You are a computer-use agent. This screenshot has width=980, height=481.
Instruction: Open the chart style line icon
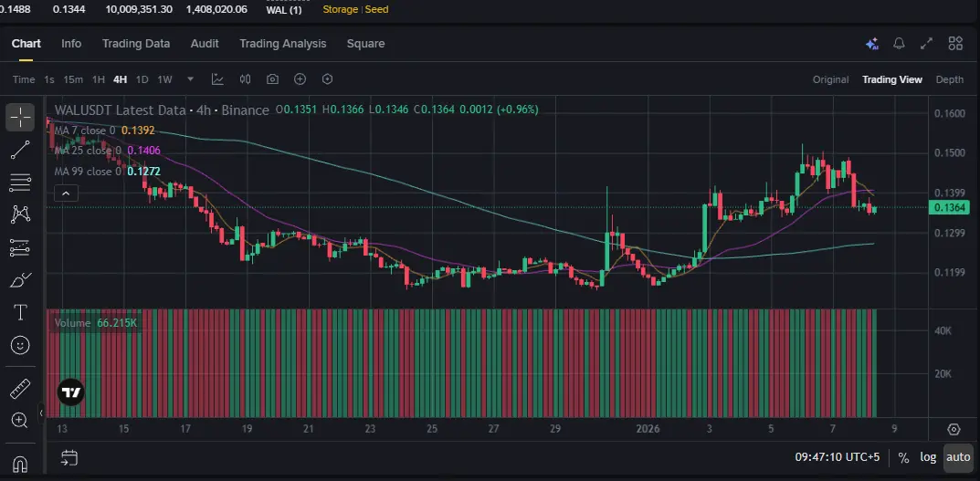point(217,79)
